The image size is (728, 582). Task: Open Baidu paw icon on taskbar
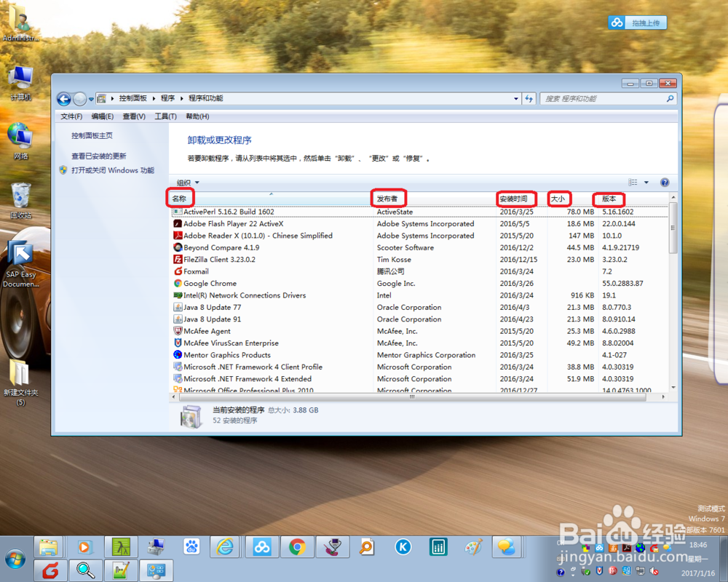pyautogui.click(x=191, y=548)
